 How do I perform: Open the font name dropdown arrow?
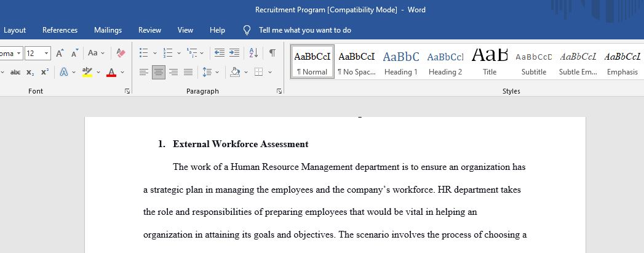[x=19, y=54]
